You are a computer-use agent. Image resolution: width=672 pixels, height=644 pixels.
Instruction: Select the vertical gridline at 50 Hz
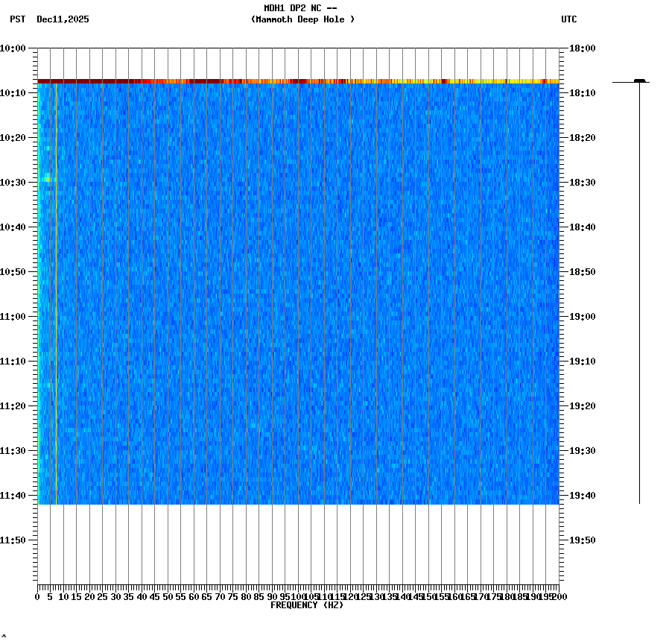click(x=169, y=298)
